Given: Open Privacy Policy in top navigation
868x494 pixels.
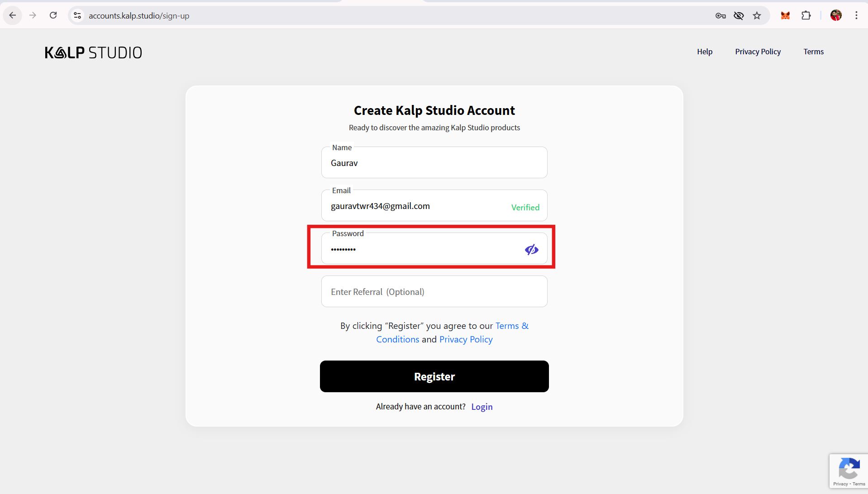Looking at the screenshot, I should 758,52.
